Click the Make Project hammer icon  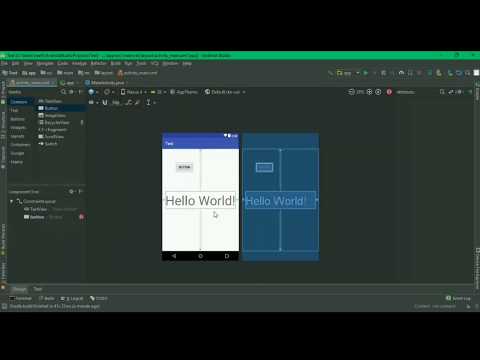coord(330,73)
